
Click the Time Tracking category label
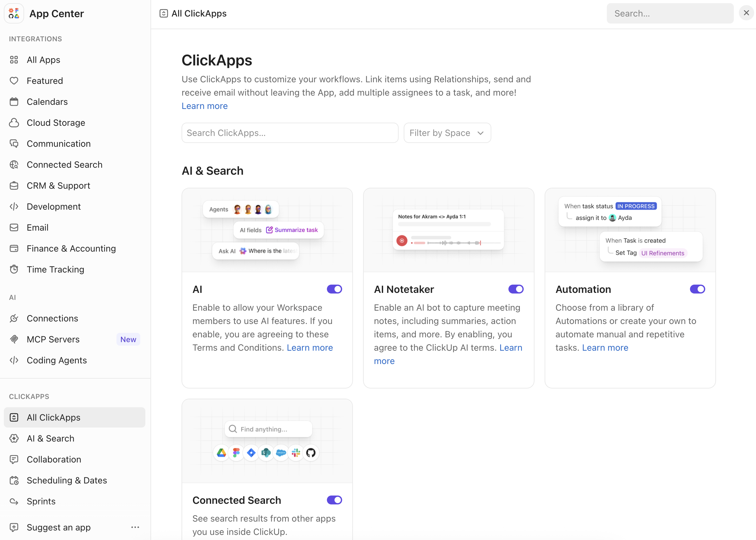coord(56,269)
